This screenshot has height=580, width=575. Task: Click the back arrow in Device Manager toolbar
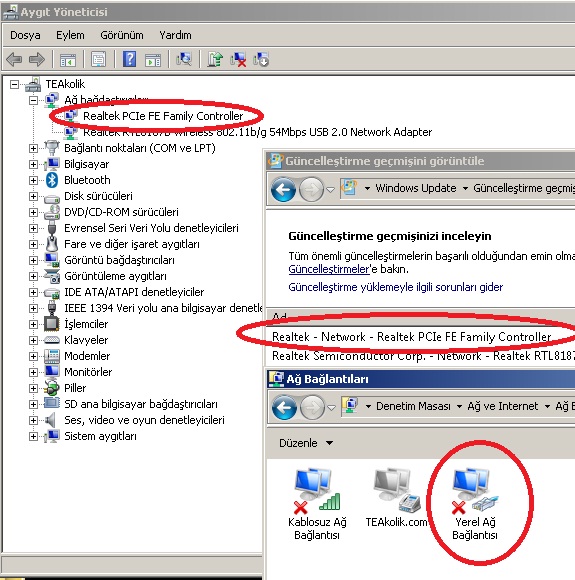tap(14, 60)
